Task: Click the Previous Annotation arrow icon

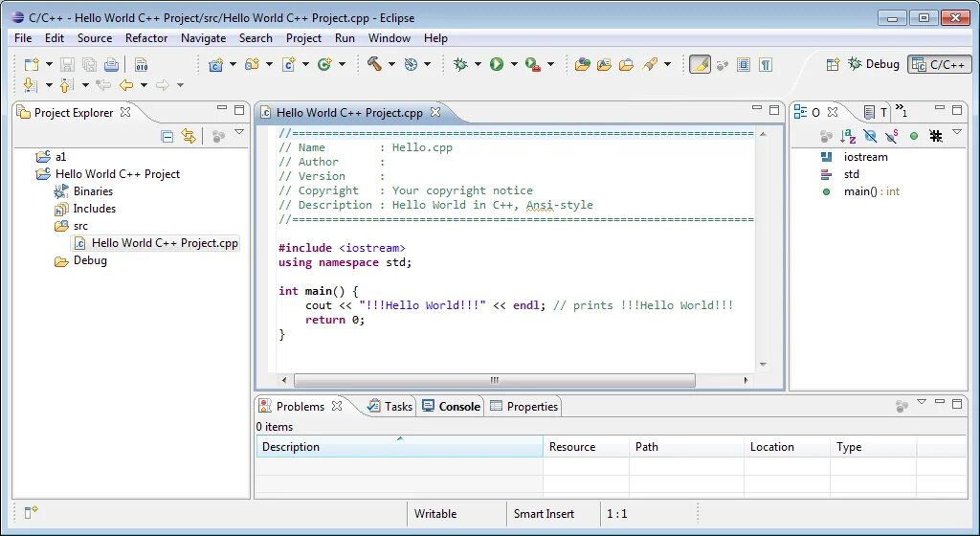Action: click(66, 84)
